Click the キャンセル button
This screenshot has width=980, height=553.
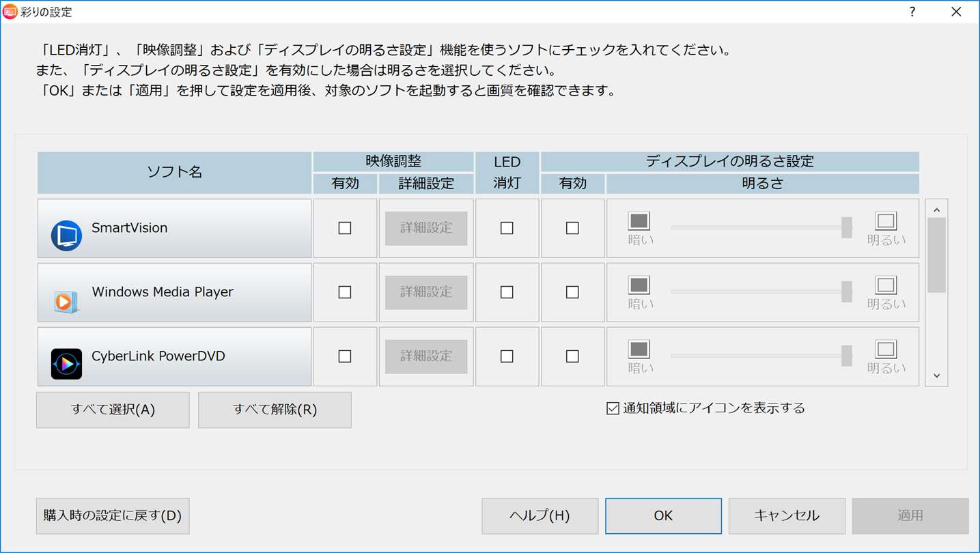(x=787, y=516)
